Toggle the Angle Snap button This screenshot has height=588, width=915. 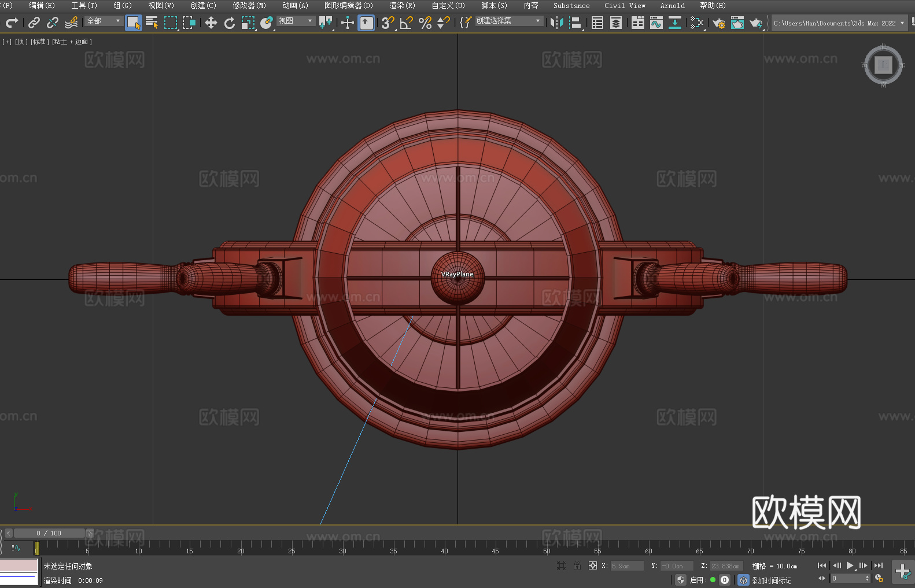(x=406, y=23)
